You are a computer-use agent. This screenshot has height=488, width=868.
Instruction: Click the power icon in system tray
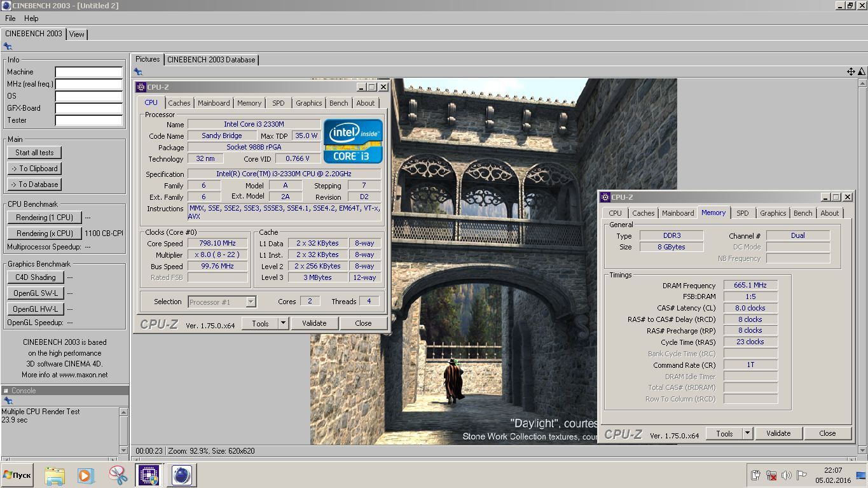755,475
